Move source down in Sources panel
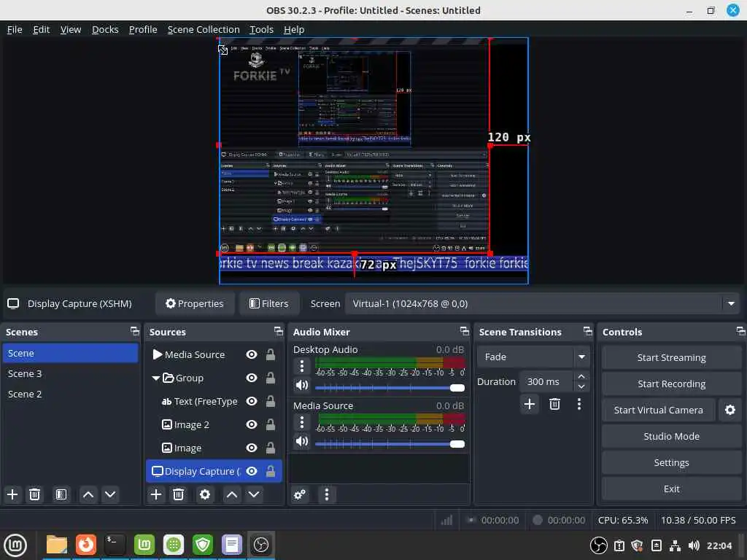 coord(254,494)
